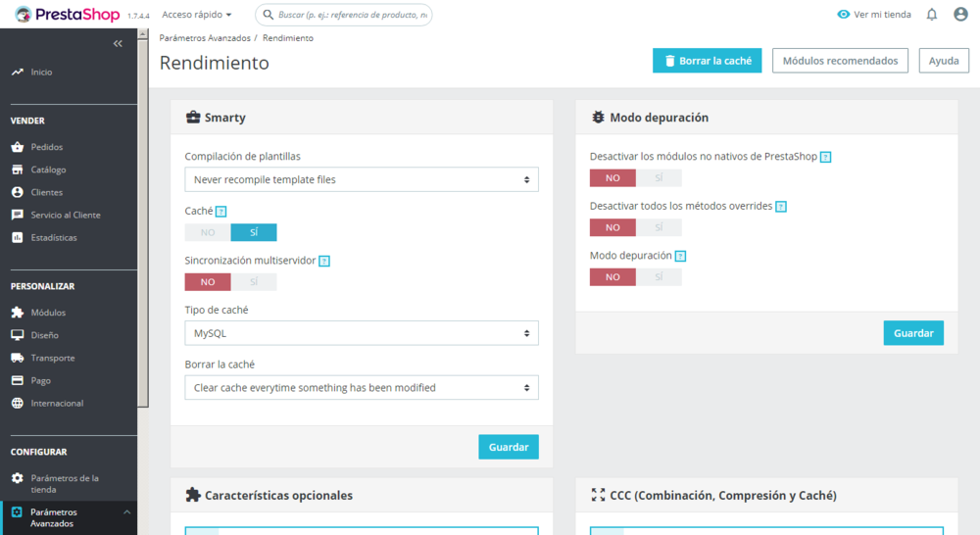Set Caché toggle to NO
Image resolution: width=980 pixels, height=535 pixels.
click(208, 232)
